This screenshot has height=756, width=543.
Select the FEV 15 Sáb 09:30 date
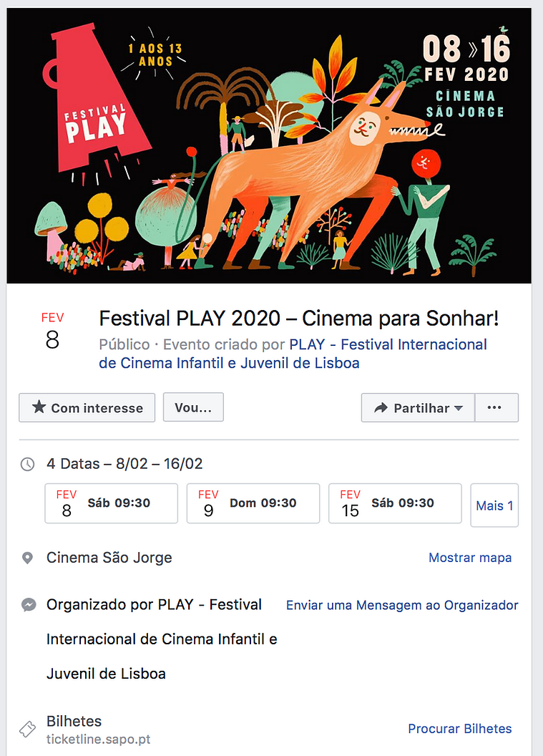pos(395,503)
